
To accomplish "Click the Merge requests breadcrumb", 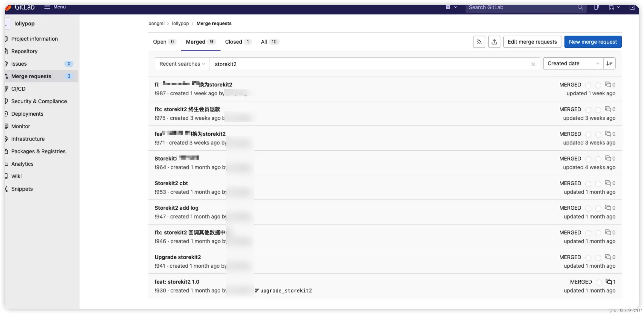I will click(214, 23).
